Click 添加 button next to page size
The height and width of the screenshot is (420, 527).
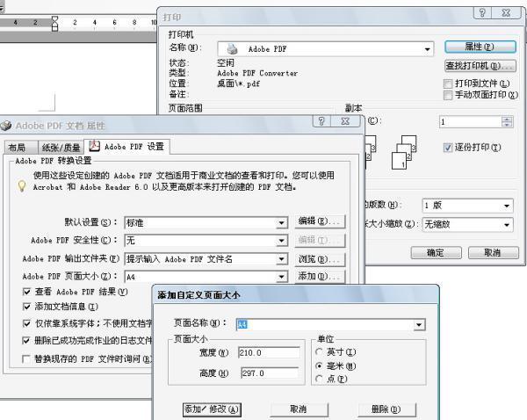point(320,277)
